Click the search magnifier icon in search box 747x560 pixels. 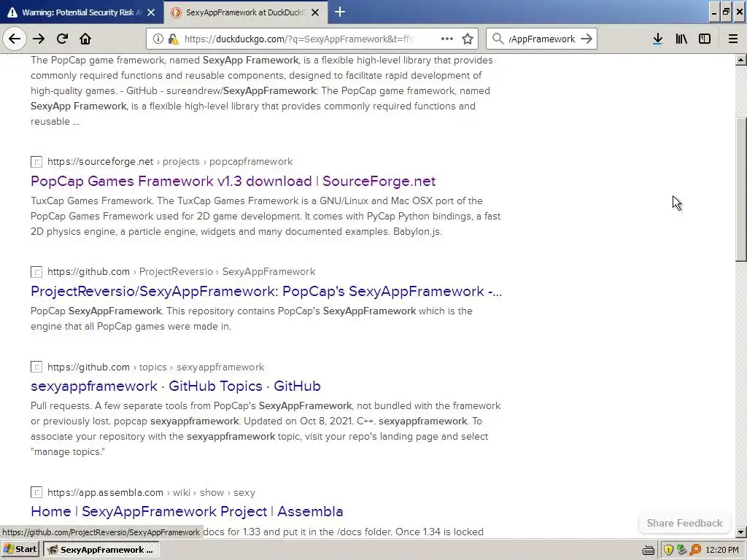pos(498,39)
